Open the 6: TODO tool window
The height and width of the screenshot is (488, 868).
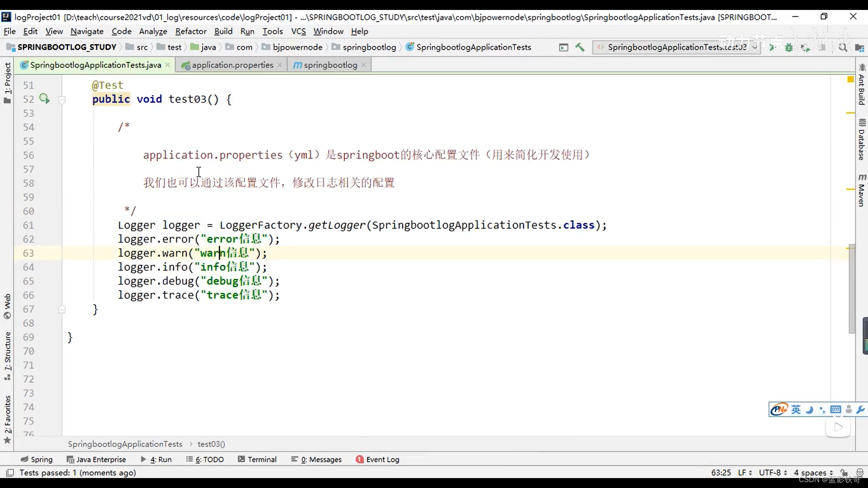point(205,459)
